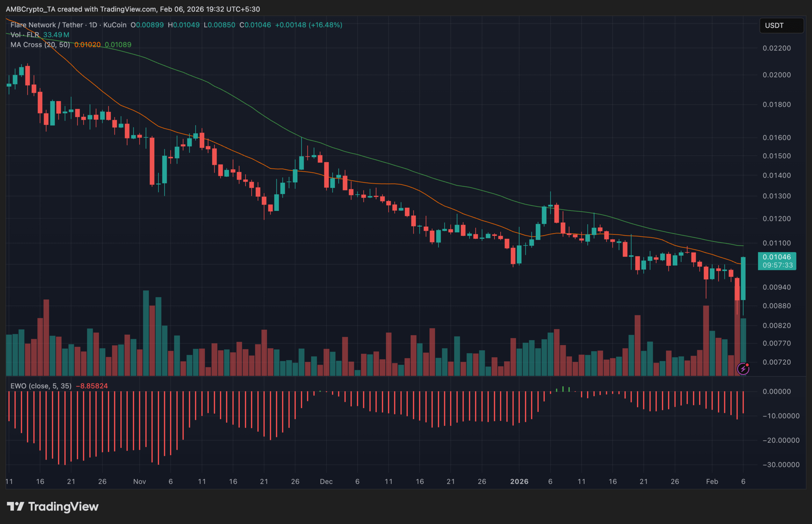Image resolution: width=812 pixels, height=524 pixels.
Task: Click the TradingView wordmark link
Action: point(63,506)
